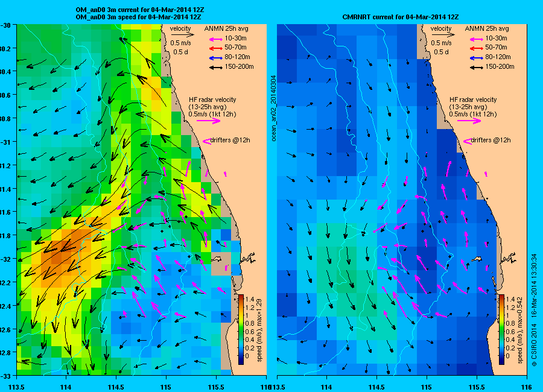Click the blue 80-120m arrow in CMRNRT legend
This screenshot has height=392, width=543.
[477, 58]
